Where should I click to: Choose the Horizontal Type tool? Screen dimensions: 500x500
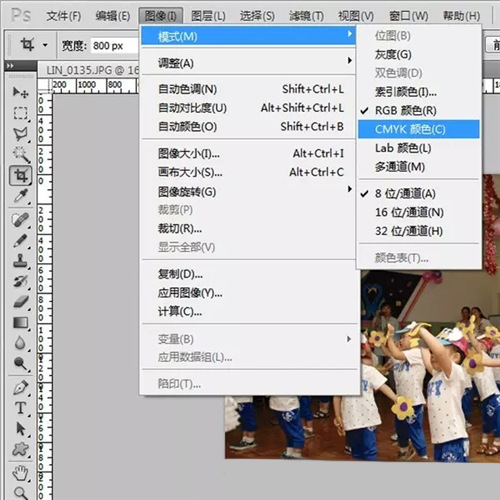point(20,408)
